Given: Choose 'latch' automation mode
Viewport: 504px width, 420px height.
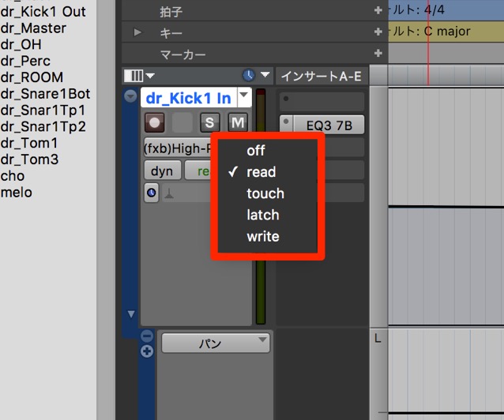Looking at the screenshot, I should (x=263, y=215).
